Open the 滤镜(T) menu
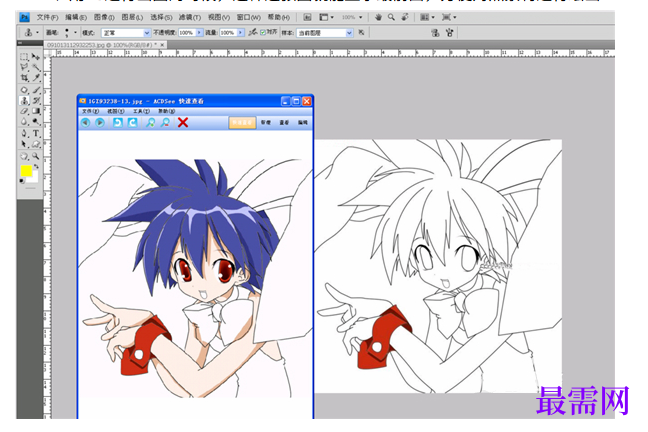The image size is (648, 432). point(190,17)
